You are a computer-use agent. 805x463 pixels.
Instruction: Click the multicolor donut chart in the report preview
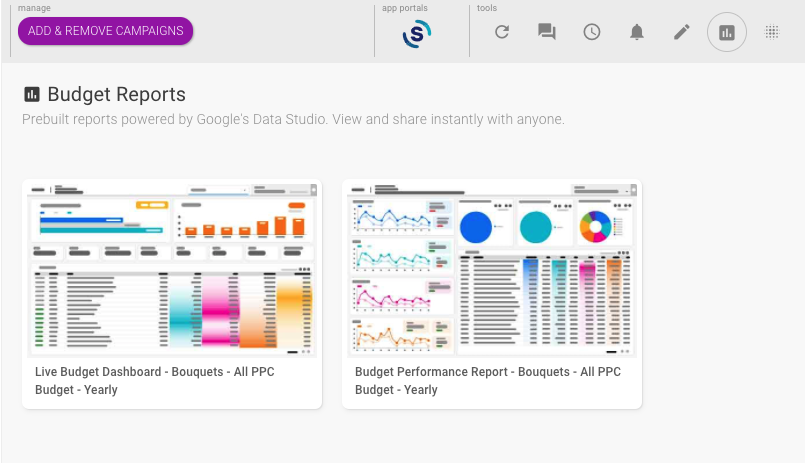coord(595,226)
